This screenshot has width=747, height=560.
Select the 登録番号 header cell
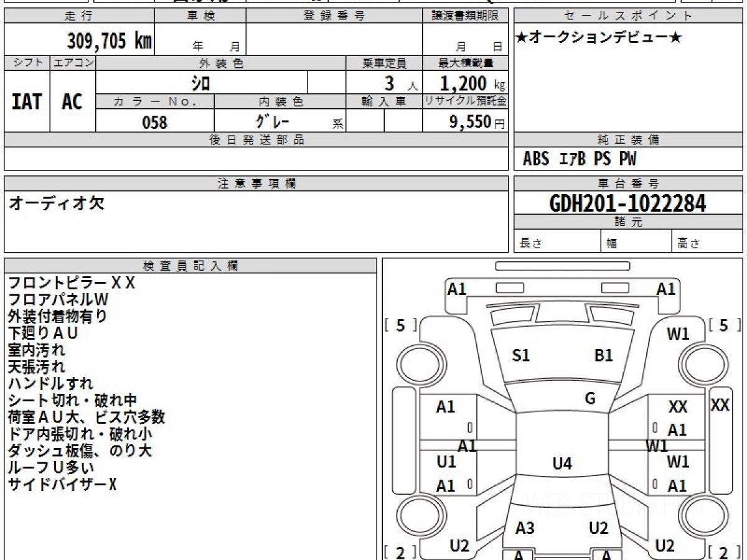tap(334, 16)
